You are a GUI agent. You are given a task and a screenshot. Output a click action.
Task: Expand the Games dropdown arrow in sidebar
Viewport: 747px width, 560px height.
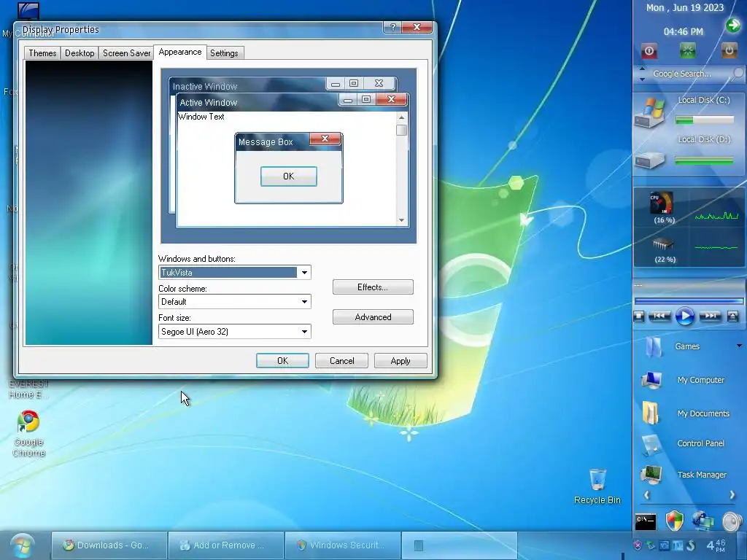[x=739, y=346]
